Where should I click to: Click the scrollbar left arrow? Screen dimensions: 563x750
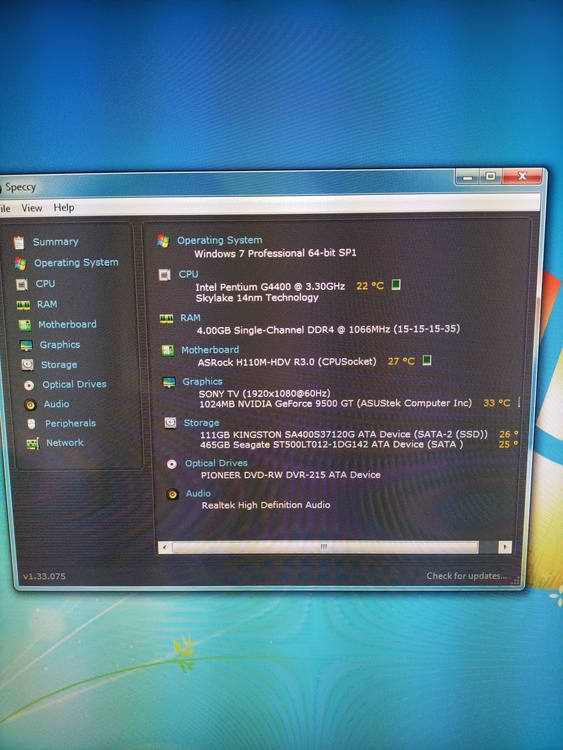(165, 547)
